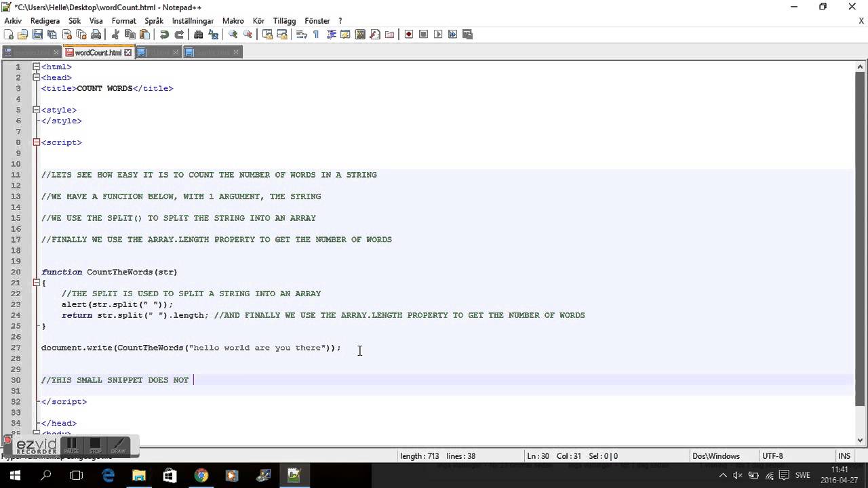Click the macro playback icon

(x=438, y=35)
